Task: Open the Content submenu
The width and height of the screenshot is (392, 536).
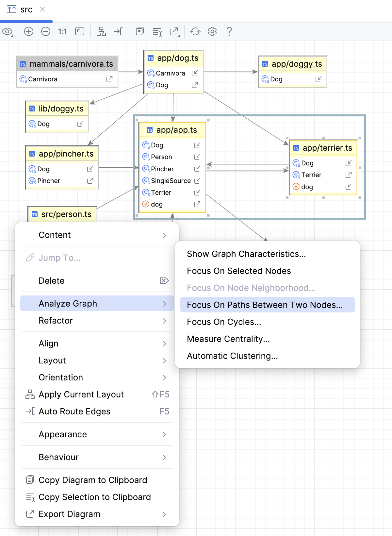Action: point(97,235)
